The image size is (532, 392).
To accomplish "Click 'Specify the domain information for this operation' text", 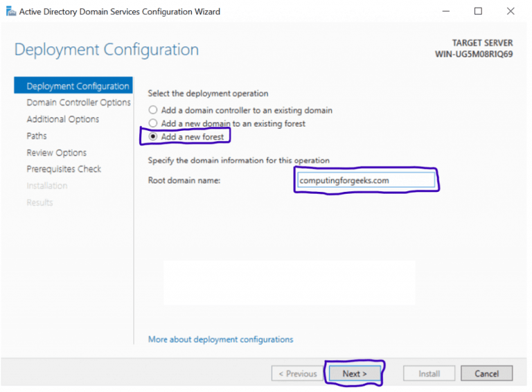I will (x=238, y=160).
